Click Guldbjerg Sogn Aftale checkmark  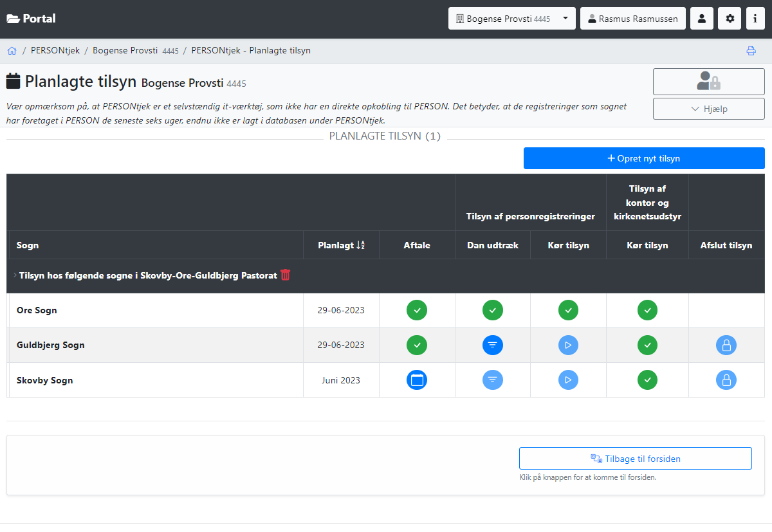point(417,345)
